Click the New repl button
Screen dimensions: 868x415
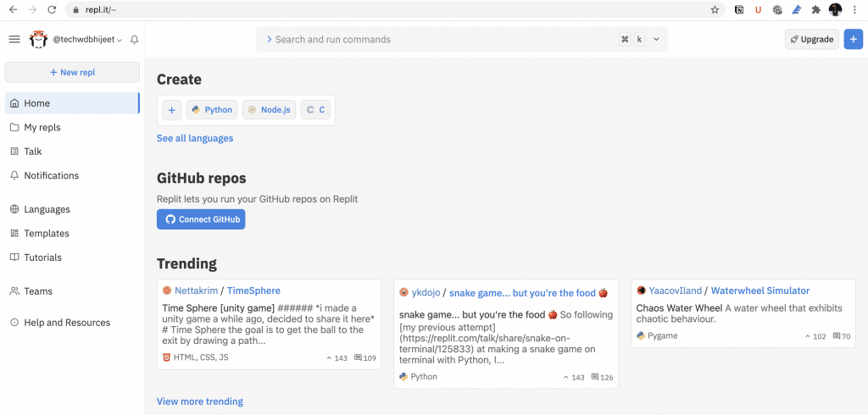72,73
